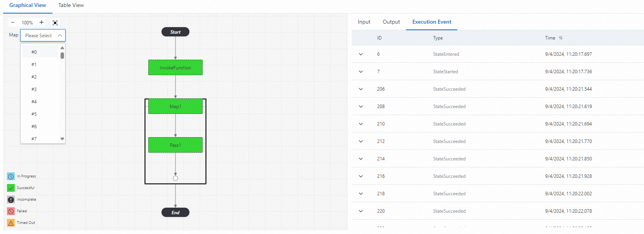Click the Time column sort icon
The image size is (644, 234).
561,38
